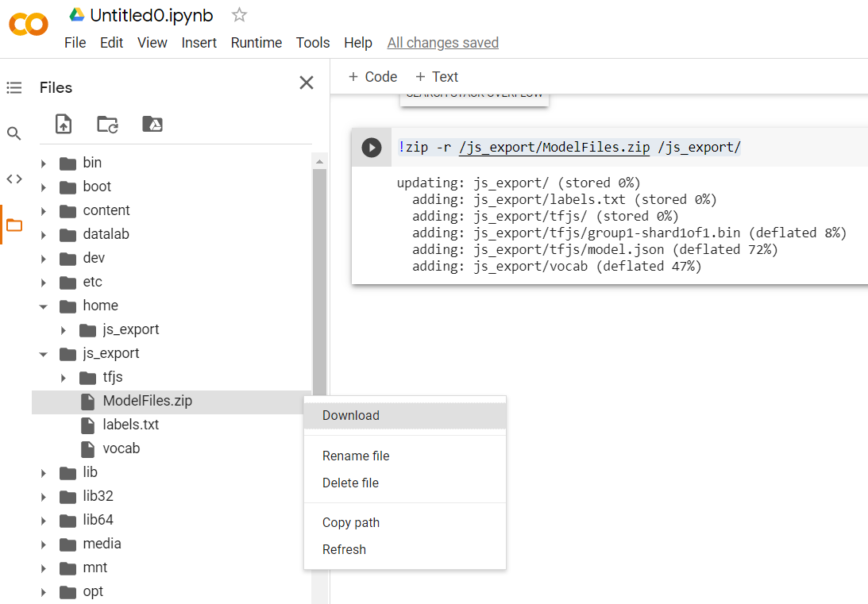Expand the tfjs folder

point(64,378)
